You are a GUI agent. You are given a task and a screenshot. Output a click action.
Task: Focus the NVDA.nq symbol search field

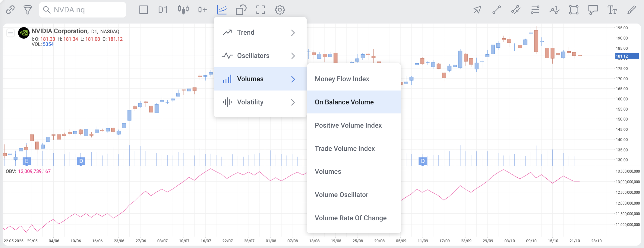(x=83, y=10)
